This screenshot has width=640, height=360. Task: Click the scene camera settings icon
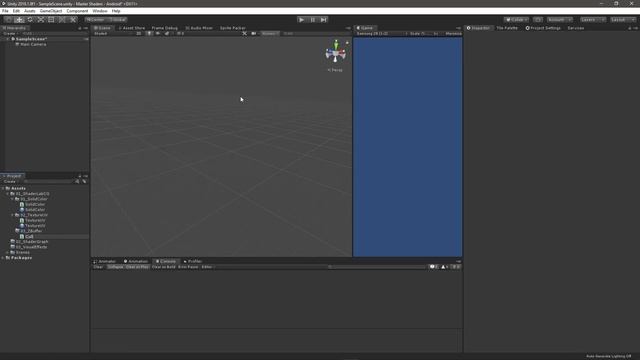pyautogui.click(x=253, y=33)
